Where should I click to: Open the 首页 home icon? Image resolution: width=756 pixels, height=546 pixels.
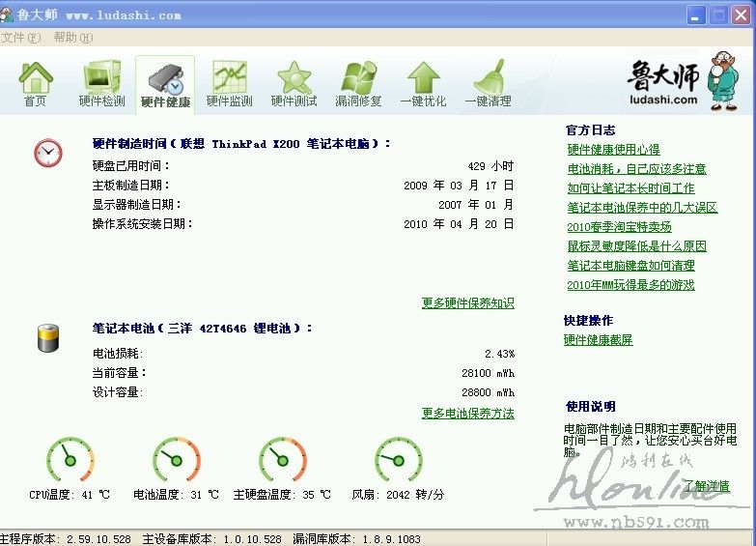36,83
